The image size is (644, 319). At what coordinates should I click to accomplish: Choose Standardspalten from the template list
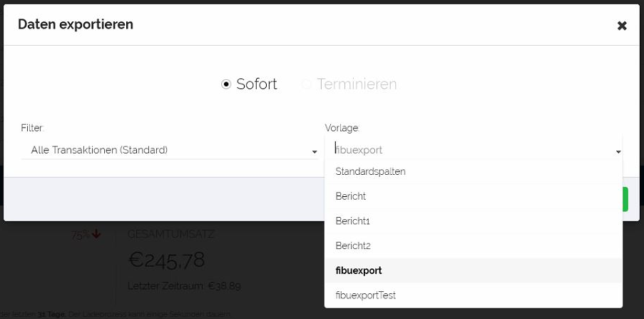[x=370, y=171]
